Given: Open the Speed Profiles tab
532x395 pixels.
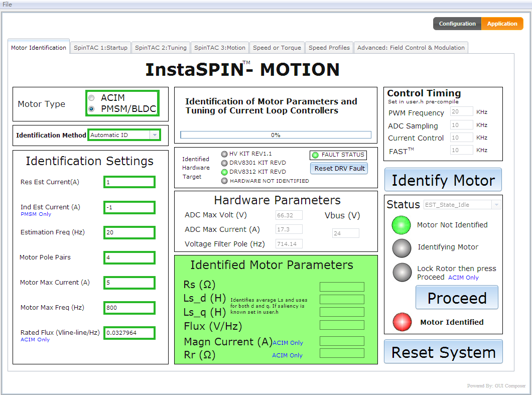Looking at the screenshot, I should [x=329, y=48].
